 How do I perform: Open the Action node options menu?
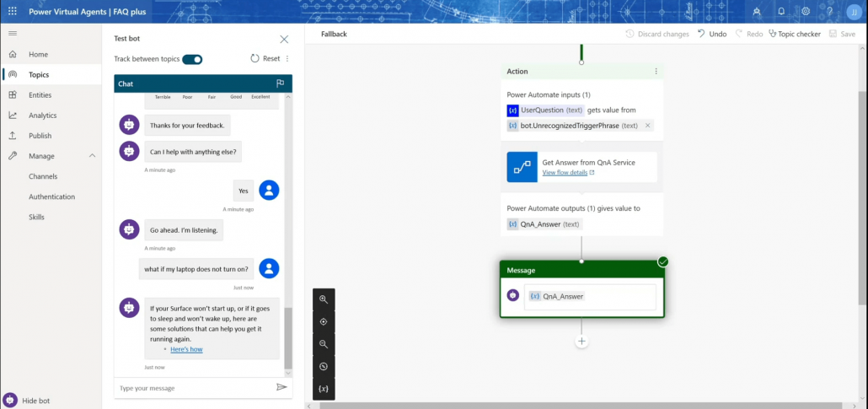click(x=656, y=72)
